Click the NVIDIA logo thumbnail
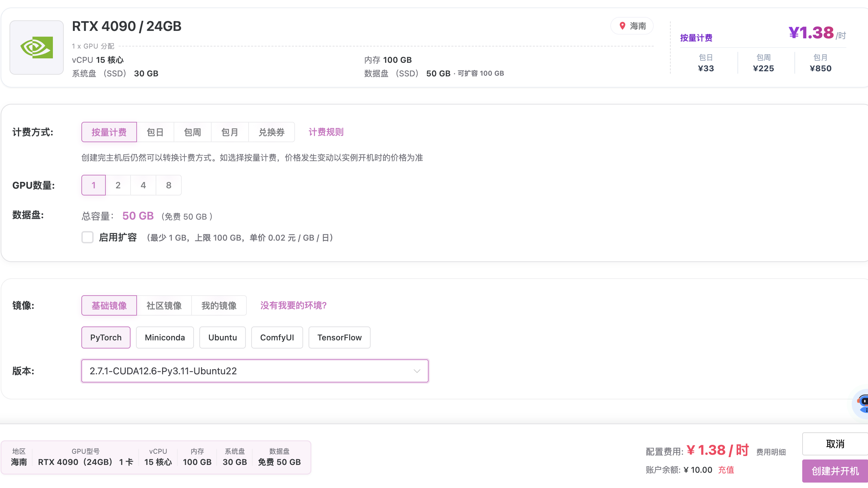The height and width of the screenshot is (488, 868). pos(37,48)
